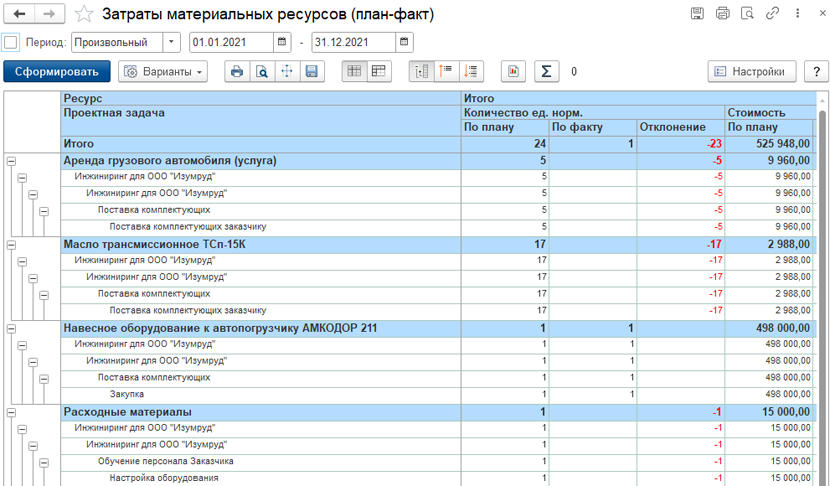The image size is (830, 486).
Task: Open the Варианты dropdown menu
Action: (163, 71)
